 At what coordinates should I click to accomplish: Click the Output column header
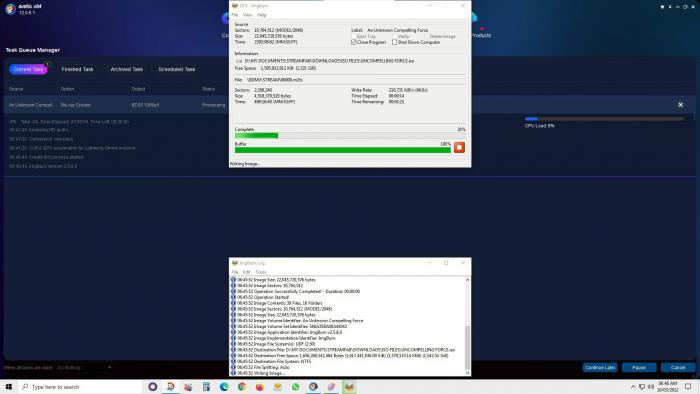(x=138, y=89)
